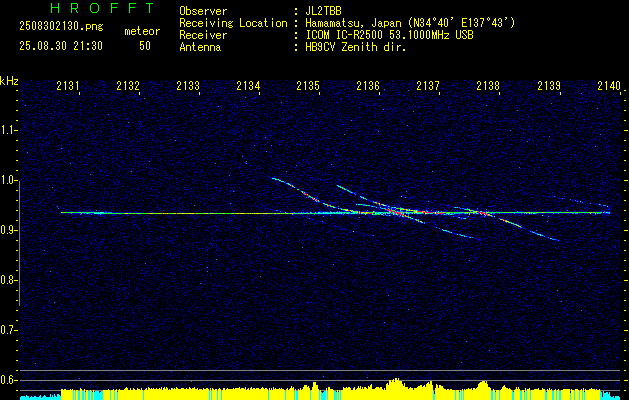
Task: Select the observer callsign JL2TBB
Action: 323,11
